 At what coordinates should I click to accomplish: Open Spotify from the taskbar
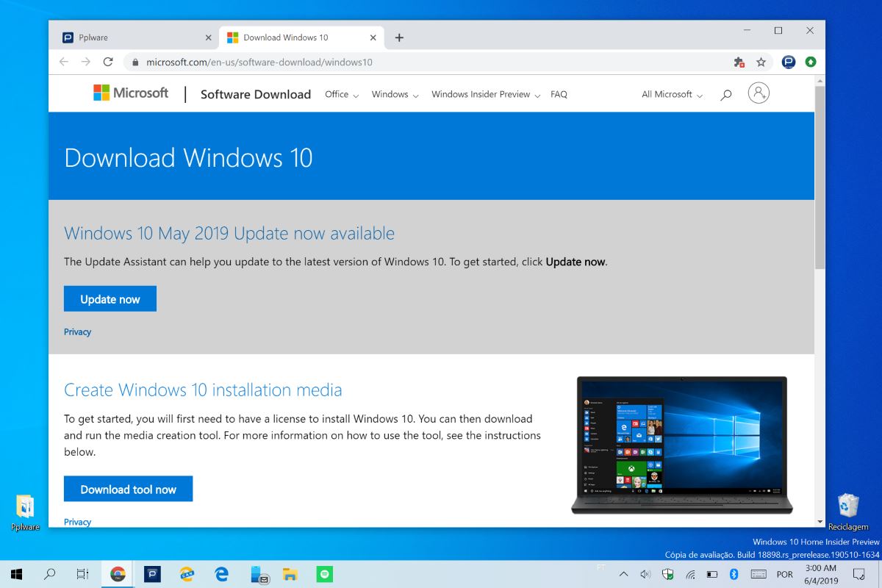[324, 574]
